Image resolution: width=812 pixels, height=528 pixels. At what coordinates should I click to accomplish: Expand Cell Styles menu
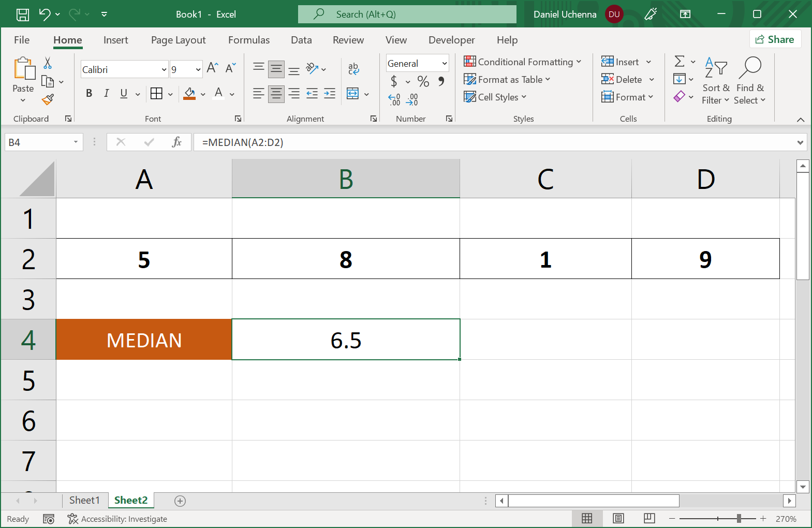pos(495,97)
